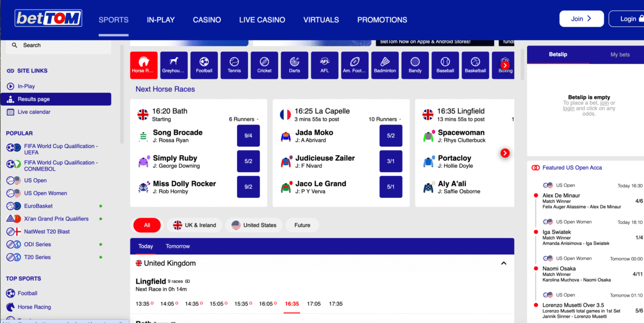The width and height of the screenshot is (644, 323).
Task: Select the American Football sport tile
Action: pos(355,65)
